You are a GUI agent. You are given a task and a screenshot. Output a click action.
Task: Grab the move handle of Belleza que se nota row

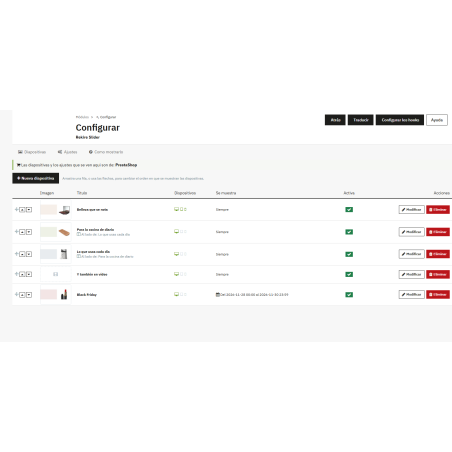click(16, 209)
